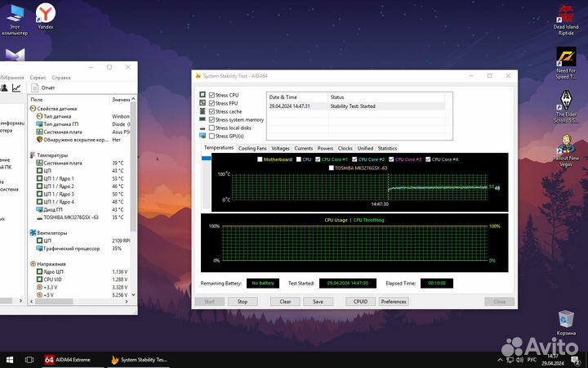Enable the TOSHIBA MK3276GSX graph checkbox
Image resolution: width=588 pixels, height=368 pixels.
point(331,168)
